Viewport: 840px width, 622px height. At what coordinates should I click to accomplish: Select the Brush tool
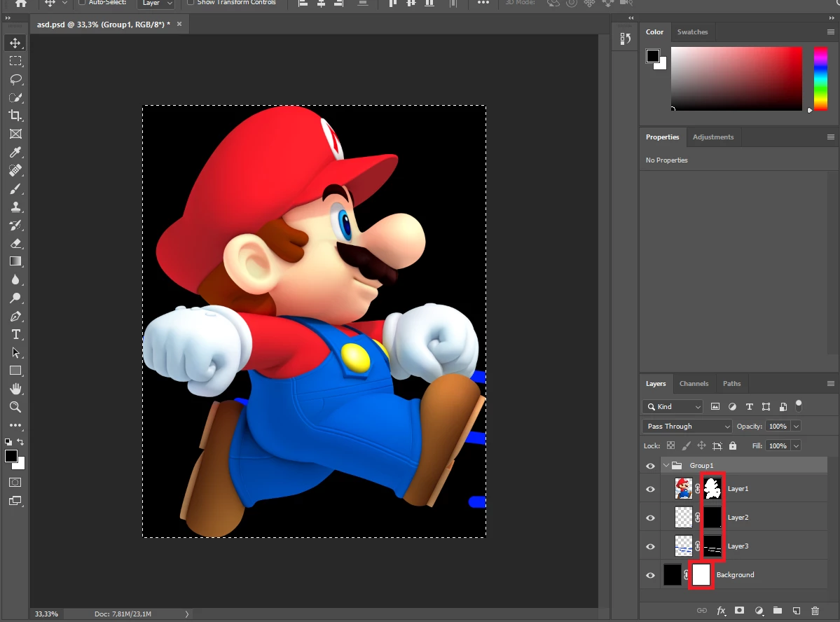(15, 188)
